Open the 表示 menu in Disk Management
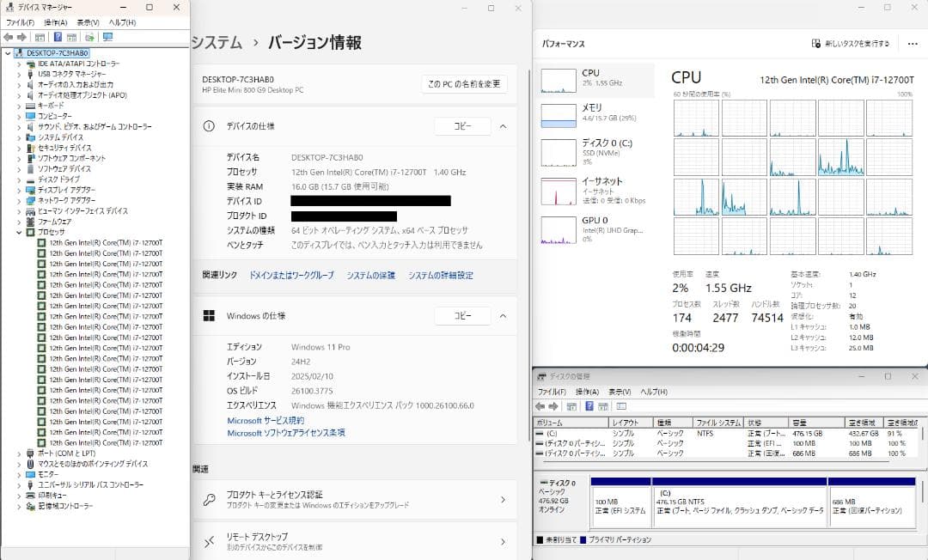This screenshot has width=928, height=560. tap(620, 393)
